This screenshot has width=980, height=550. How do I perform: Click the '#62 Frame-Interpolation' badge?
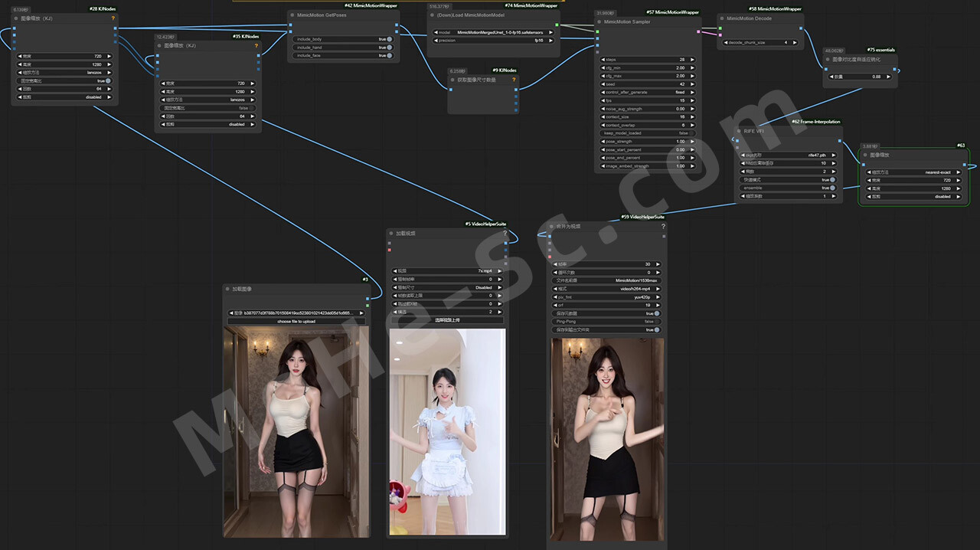pos(815,122)
